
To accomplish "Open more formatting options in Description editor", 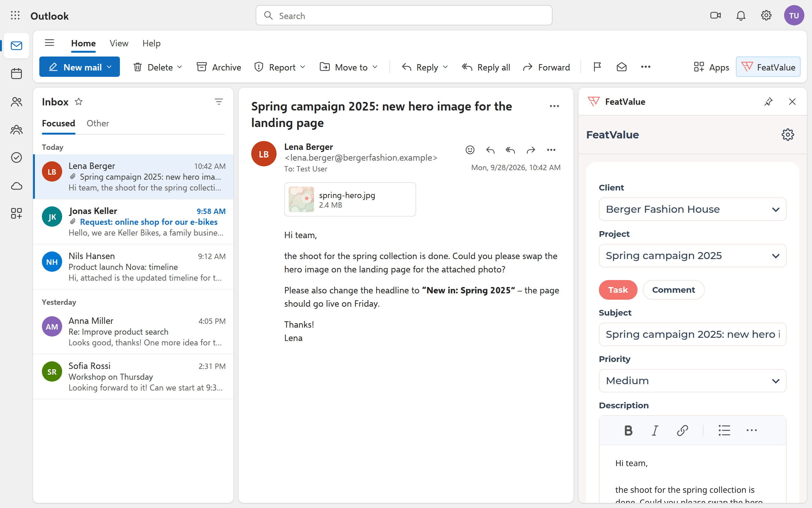I will (x=752, y=431).
